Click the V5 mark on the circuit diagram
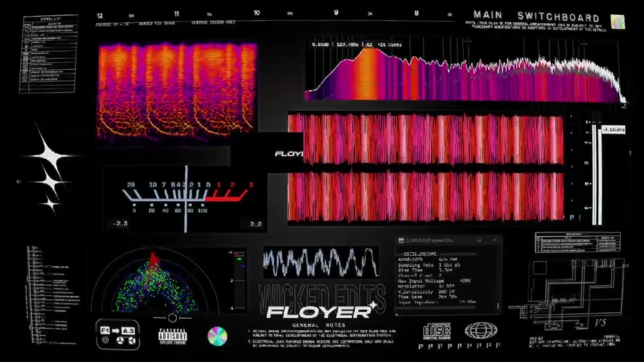 tap(600, 323)
